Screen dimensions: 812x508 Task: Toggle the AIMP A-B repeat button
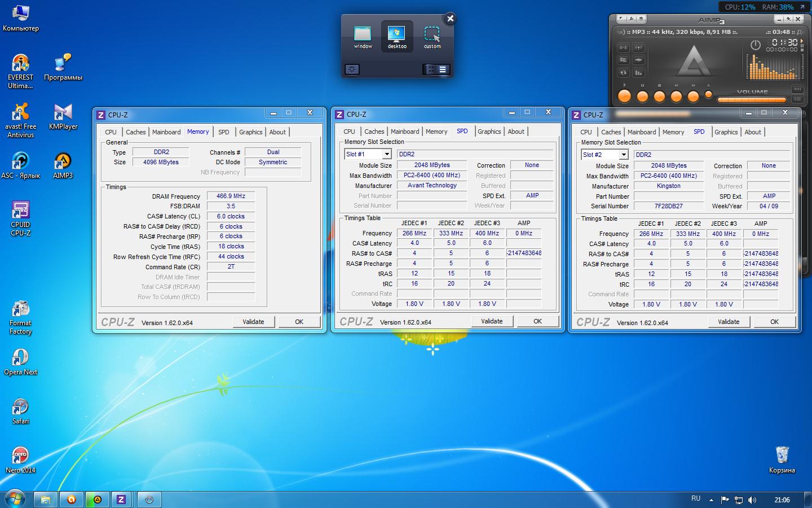(x=623, y=47)
